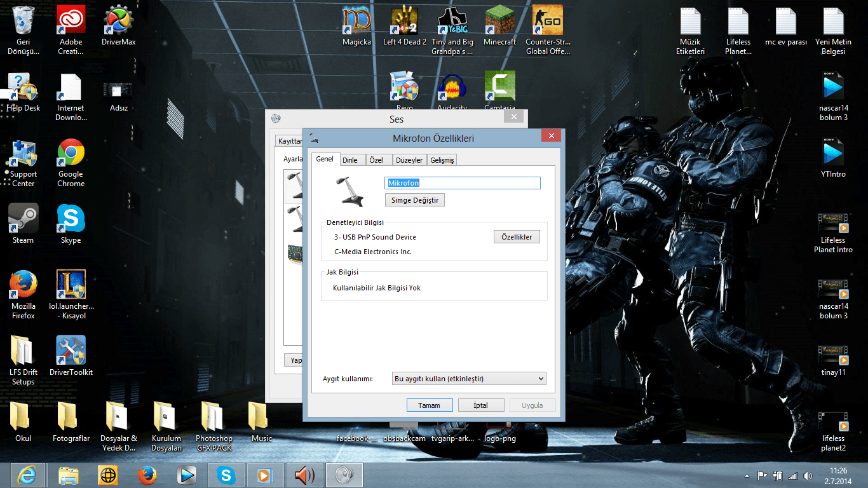
Task: Select the LFS Drift Setups folder
Action: (24, 361)
